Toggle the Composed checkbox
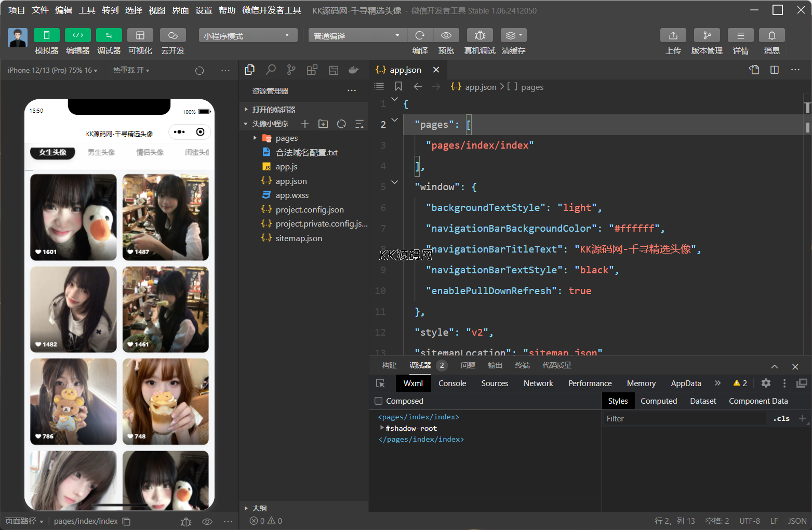 [379, 401]
